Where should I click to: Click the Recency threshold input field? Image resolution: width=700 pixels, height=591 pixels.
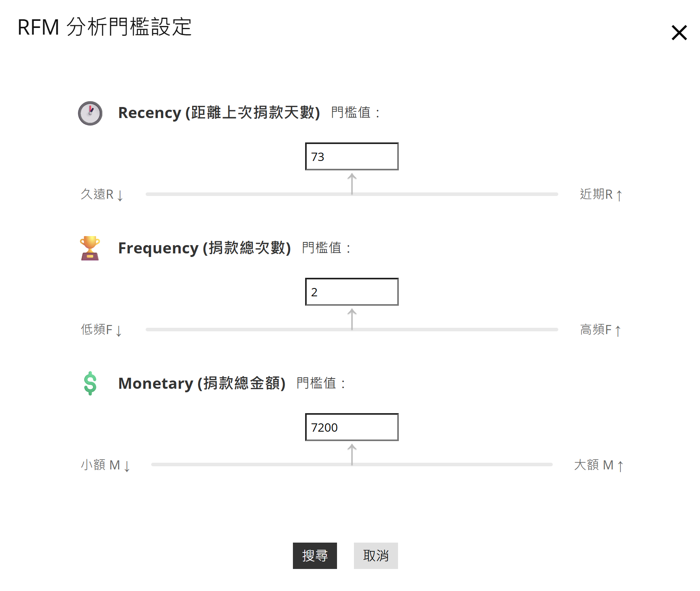(x=352, y=156)
